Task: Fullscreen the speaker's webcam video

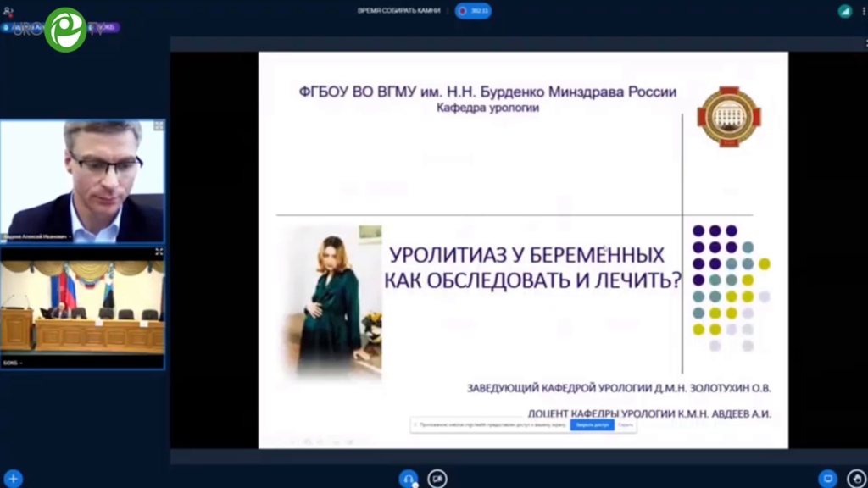Action: point(159,126)
